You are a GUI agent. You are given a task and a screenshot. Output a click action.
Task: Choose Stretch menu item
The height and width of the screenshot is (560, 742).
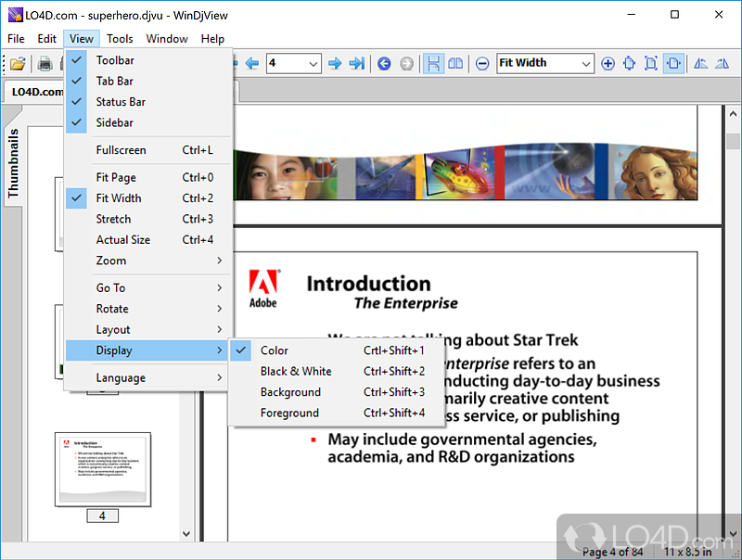coord(148,219)
